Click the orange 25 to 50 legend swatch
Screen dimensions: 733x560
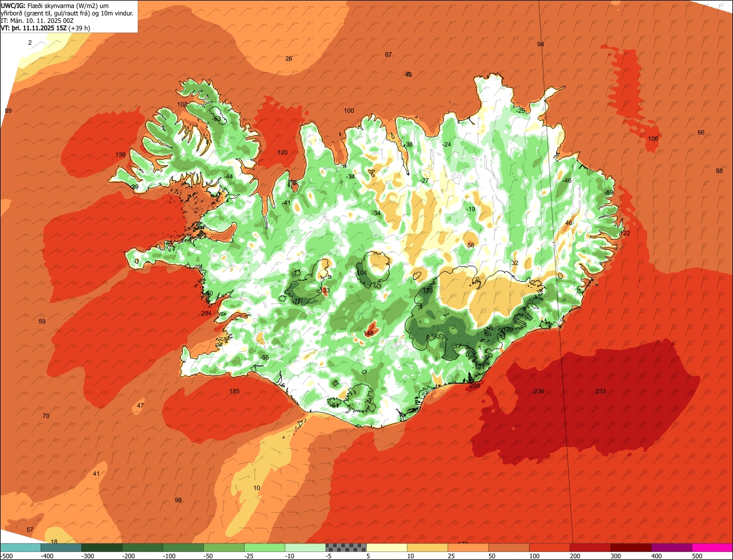click(x=468, y=547)
